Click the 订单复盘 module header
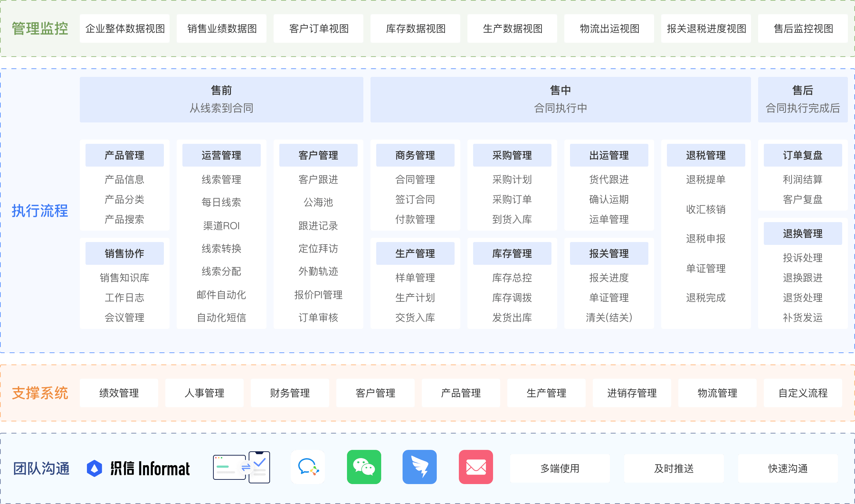The height and width of the screenshot is (504, 855). click(x=803, y=155)
